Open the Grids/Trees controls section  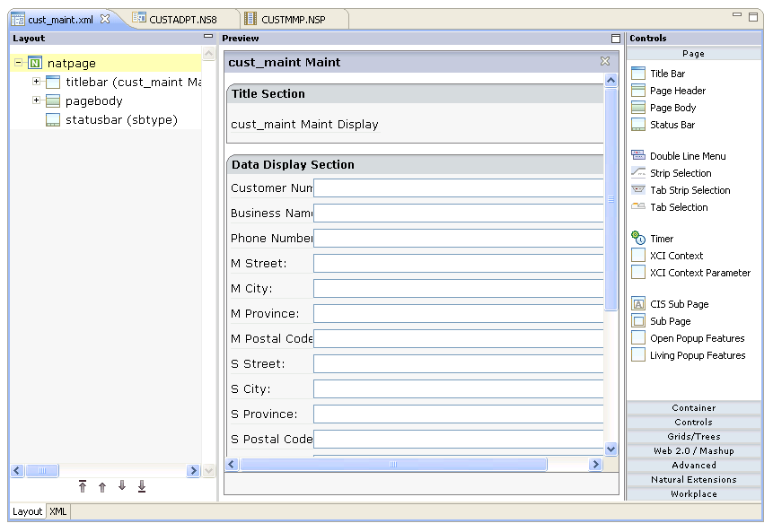694,437
